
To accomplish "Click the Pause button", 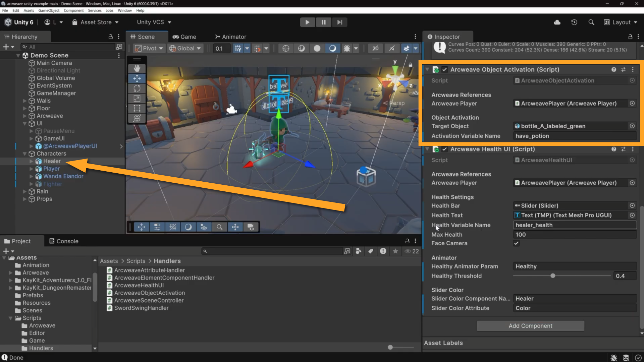I will click(x=323, y=22).
